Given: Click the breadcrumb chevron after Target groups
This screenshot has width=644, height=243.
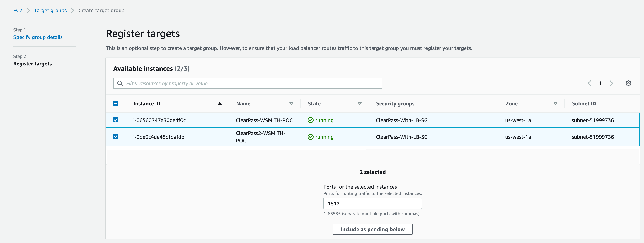Looking at the screenshot, I should [72, 10].
